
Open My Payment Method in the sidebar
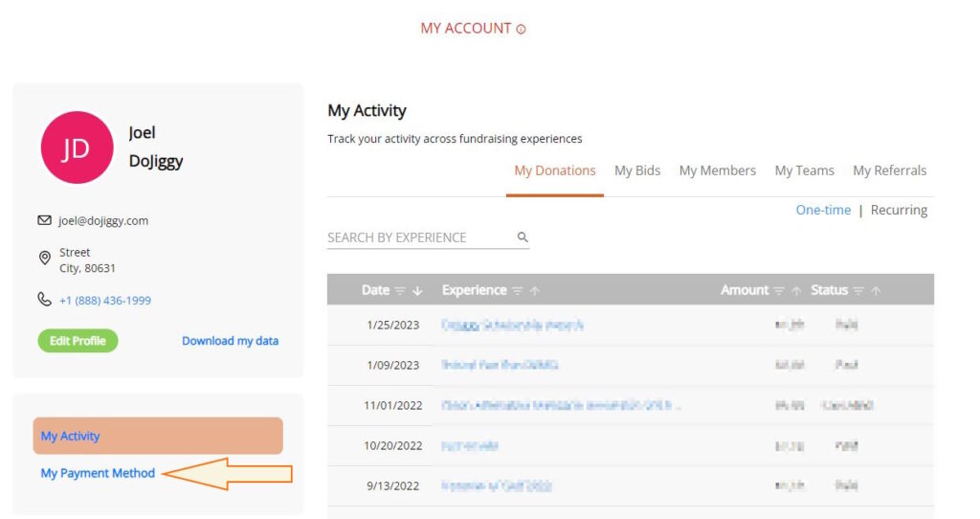pyautogui.click(x=98, y=473)
